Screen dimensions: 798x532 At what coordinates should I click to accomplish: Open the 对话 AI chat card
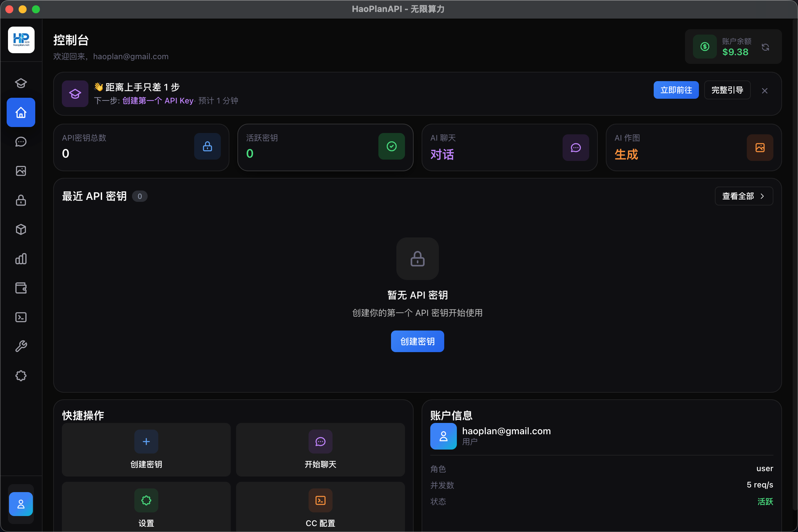(x=510, y=148)
